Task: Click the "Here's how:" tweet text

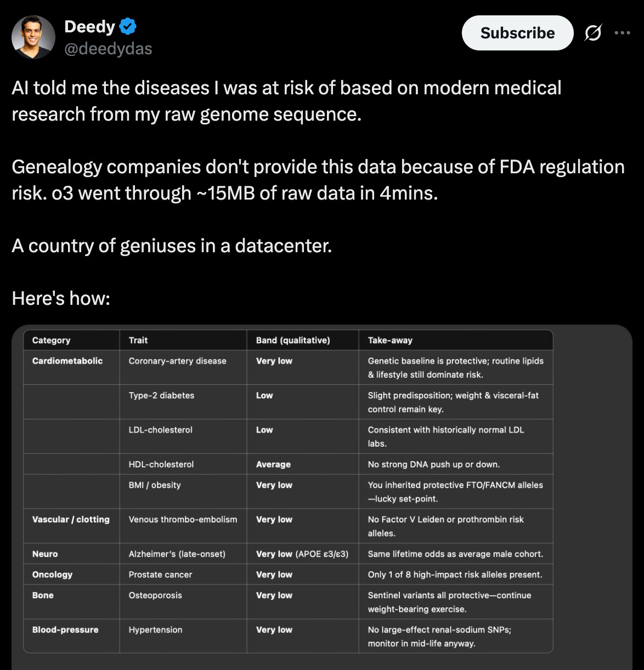Action: (61, 298)
